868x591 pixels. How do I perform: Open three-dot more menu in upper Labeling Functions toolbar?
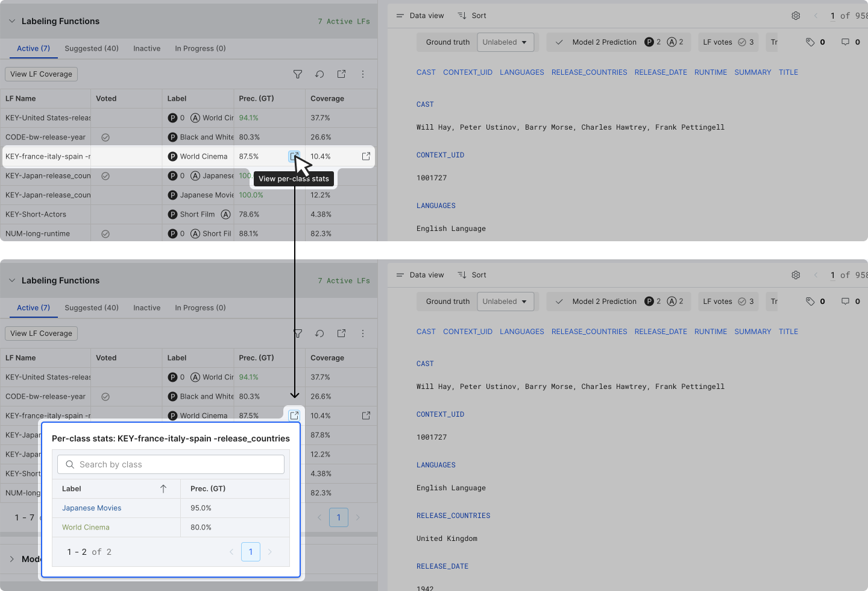pyautogui.click(x=363, y=74)
